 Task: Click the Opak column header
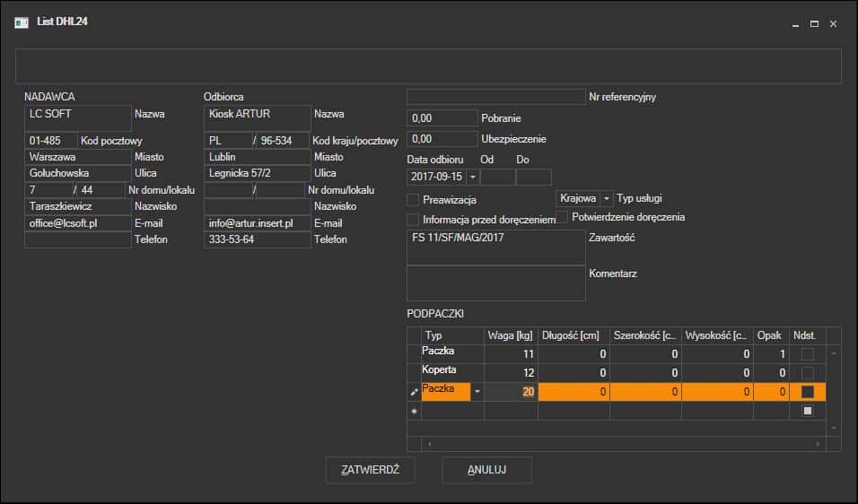pos(771,335)
